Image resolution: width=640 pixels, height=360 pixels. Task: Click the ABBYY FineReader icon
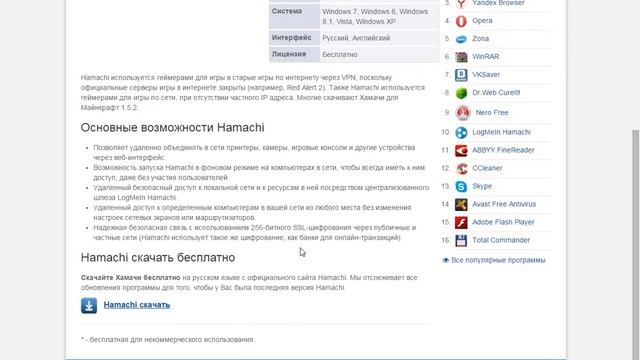[x=461, y=151]
